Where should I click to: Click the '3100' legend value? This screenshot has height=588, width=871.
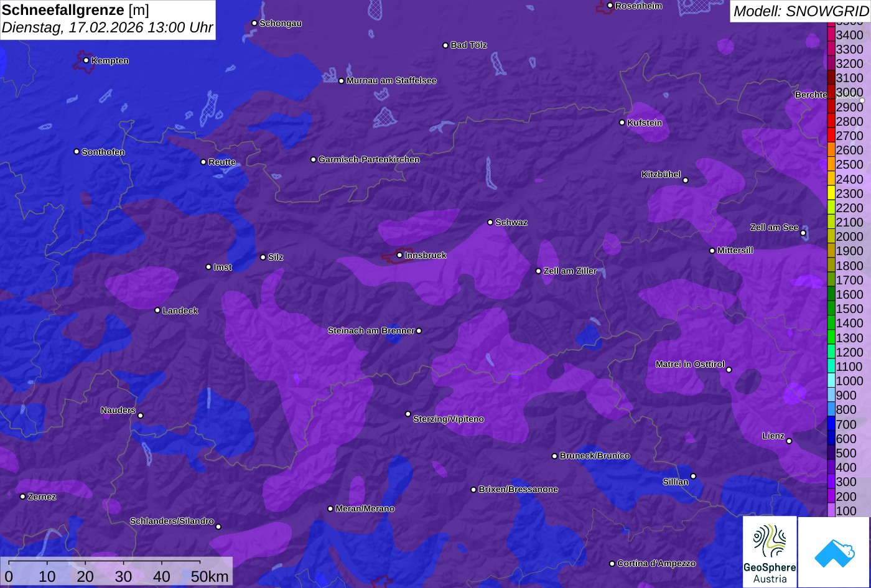tap(850, 78)
